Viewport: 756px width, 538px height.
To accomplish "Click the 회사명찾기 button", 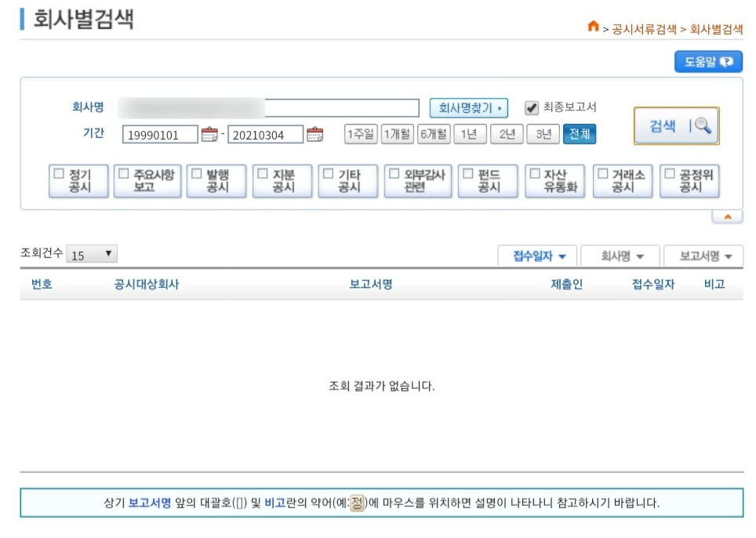I will tap(468, 107).
